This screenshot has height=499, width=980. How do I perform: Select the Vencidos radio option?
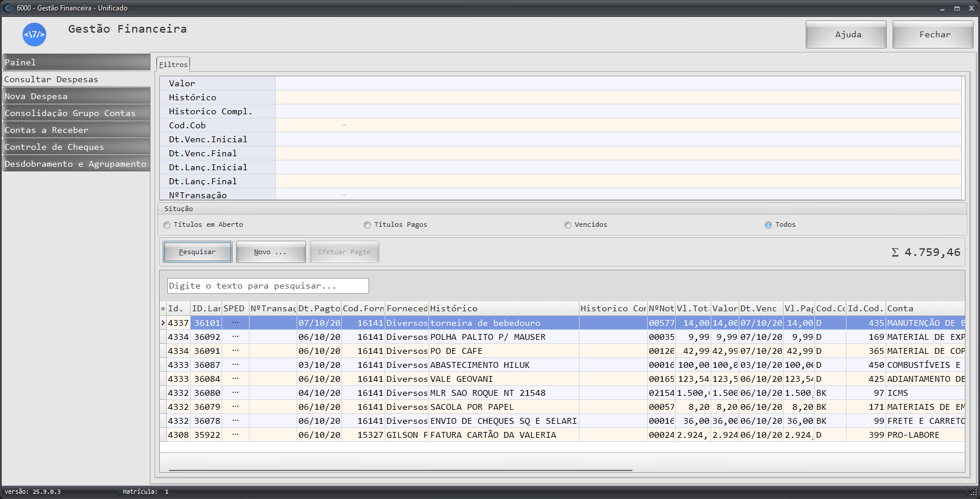568,225
